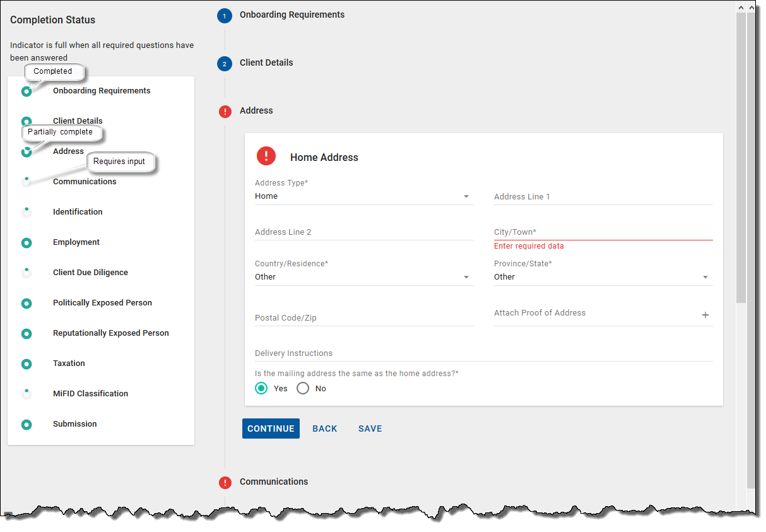Click the step 2 circle for Client Details

[225, 64]
